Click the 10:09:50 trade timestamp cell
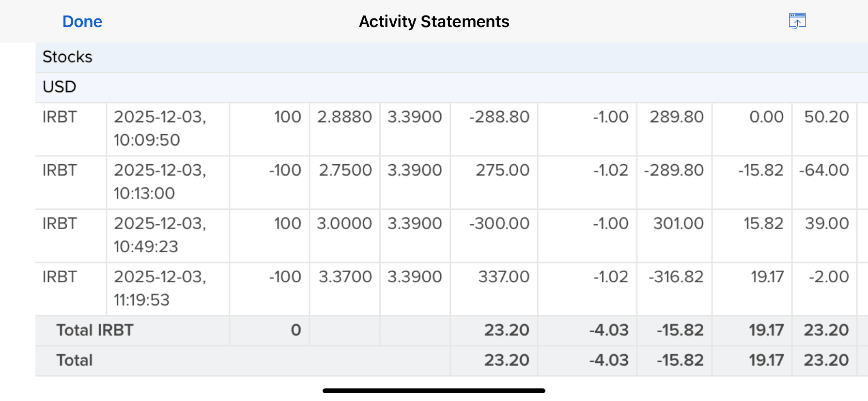This screenshot has width=868, height=401. click(160, 129)
